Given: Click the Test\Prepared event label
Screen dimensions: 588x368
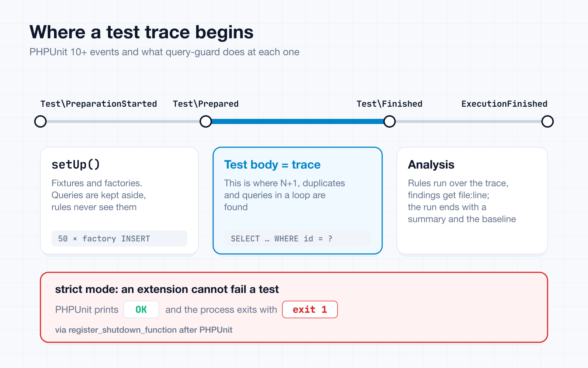Looking at the screenshot, I should [x=206, y=104].
